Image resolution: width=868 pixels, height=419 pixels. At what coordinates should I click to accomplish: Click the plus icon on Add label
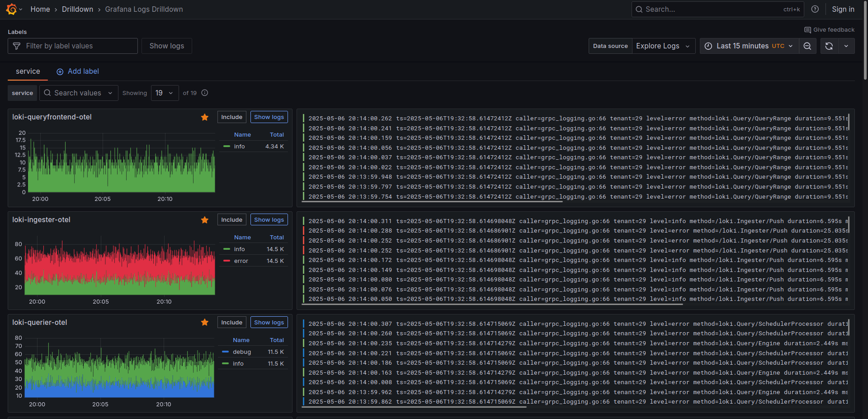click(60, 71)
